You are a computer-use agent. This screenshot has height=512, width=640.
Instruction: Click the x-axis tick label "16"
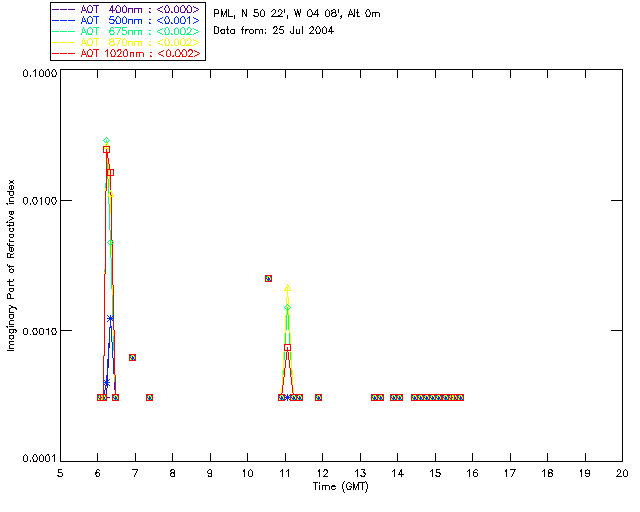[472, 473]
